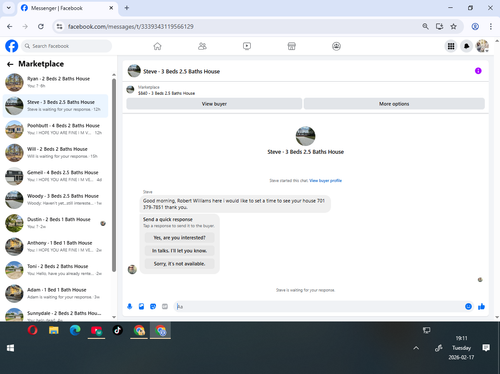This screenshot has width=500, height=374.
Task: Open the Friends icon in top navigation
Action: point(202,46)
